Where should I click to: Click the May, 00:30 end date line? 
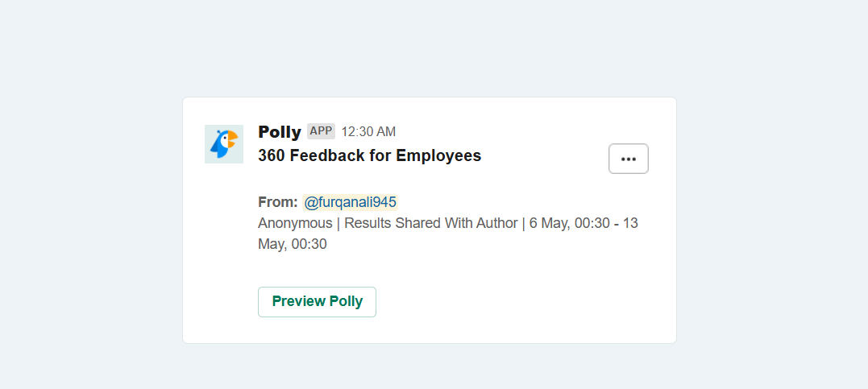[293, 244]
